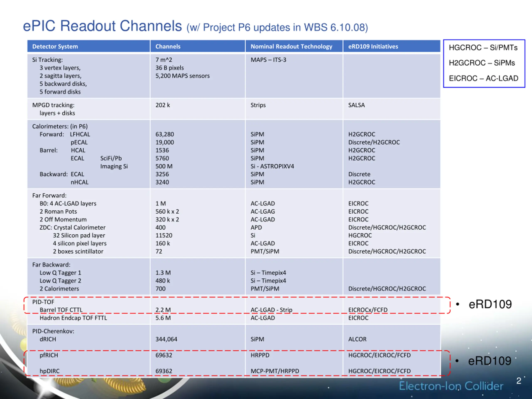Click the 'hpDIRC' detector entry
Image resolution: width=532 pixels, height=399 pixels.
click(x=49, y=371)
